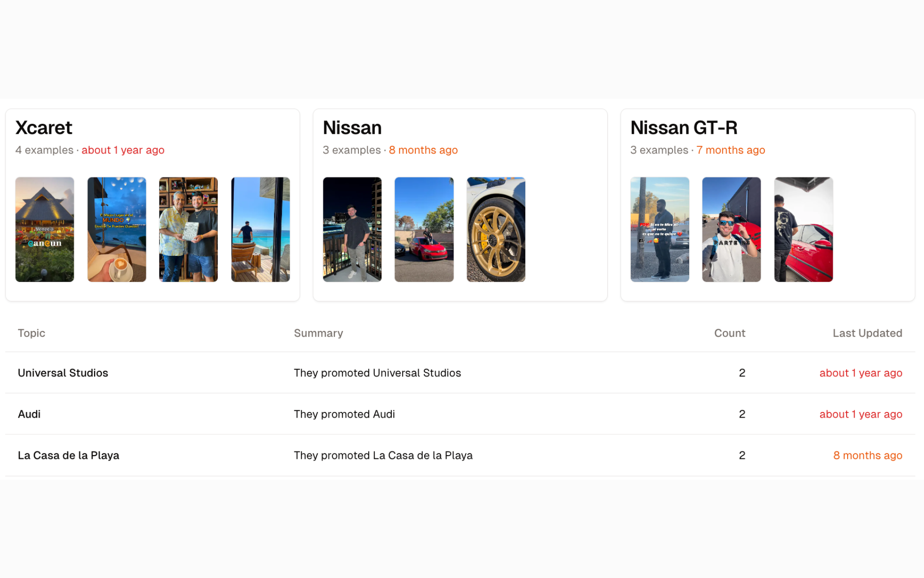Expand the Topic column header
Viewport: 924px width, 578px height.
click(x=31, y=333)
